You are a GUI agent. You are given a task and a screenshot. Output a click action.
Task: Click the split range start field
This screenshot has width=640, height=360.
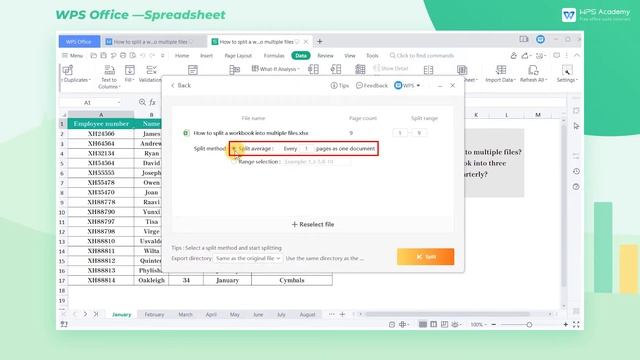[x=400, y=133]
